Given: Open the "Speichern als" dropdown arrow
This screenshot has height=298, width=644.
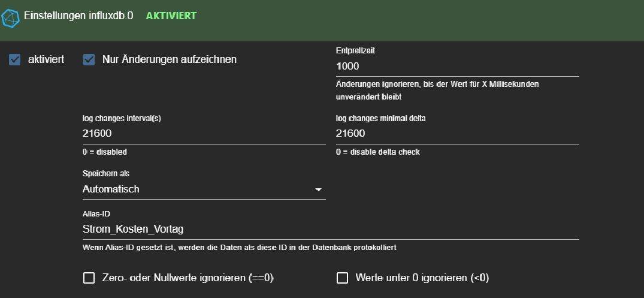Looking at the screenshot, I should coord(318,190).
